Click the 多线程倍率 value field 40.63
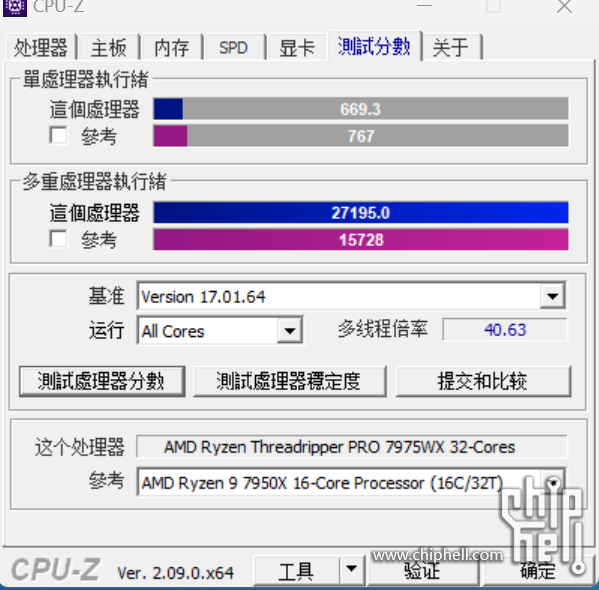599x590 pixels. point(505,329)
